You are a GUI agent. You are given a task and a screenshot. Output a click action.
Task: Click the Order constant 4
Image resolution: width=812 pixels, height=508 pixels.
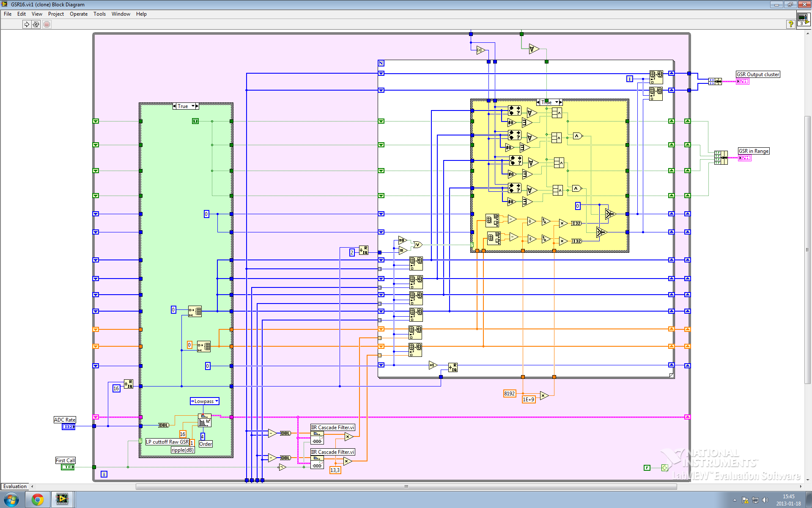tap(203, 436)
